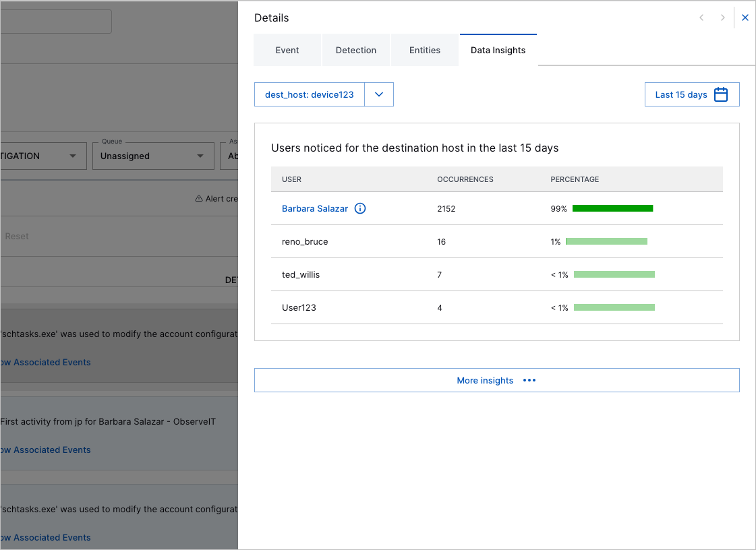Go to next detail with right chevron
Viewport: 756px width, 550px height.
(722, 18)
